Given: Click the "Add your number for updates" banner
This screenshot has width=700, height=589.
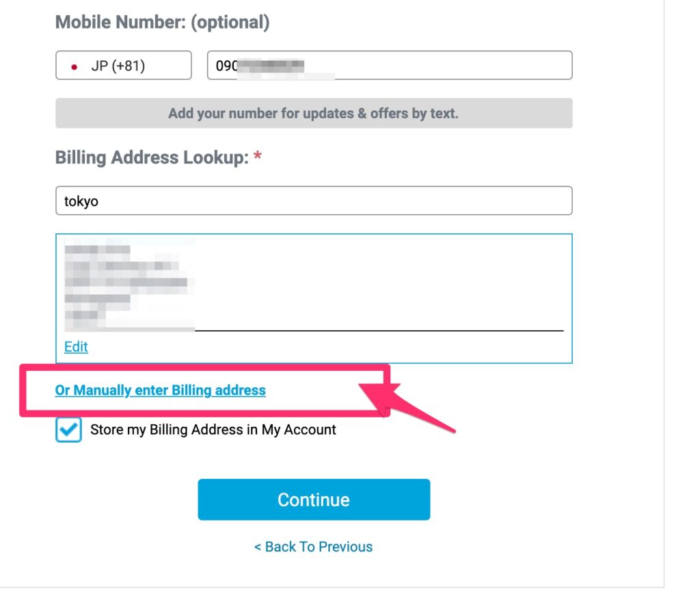Looking at the screenshot, I should pyautogui.click(x=313, y=114).
